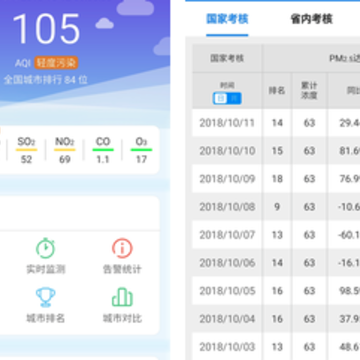Screen dimensions: 360x360
Task: Open the 城市对比 bar chart icon
Action: [x=122, y=297]
